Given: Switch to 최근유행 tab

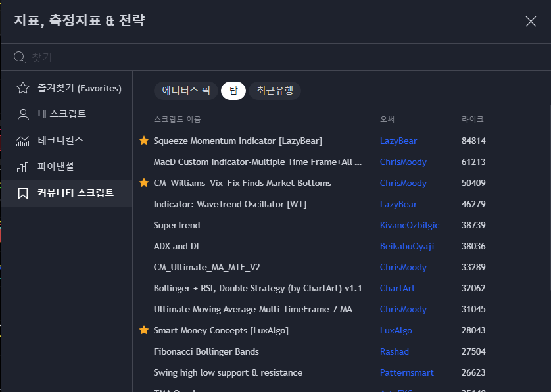Looking at the screenshot, I should point(275,91).
